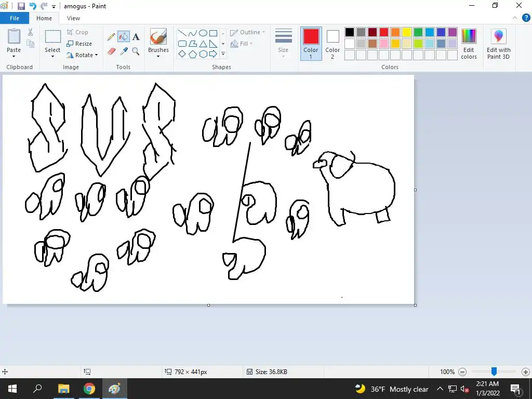
Task: Click the Select rectangle icon
Action: coord(53,37)
